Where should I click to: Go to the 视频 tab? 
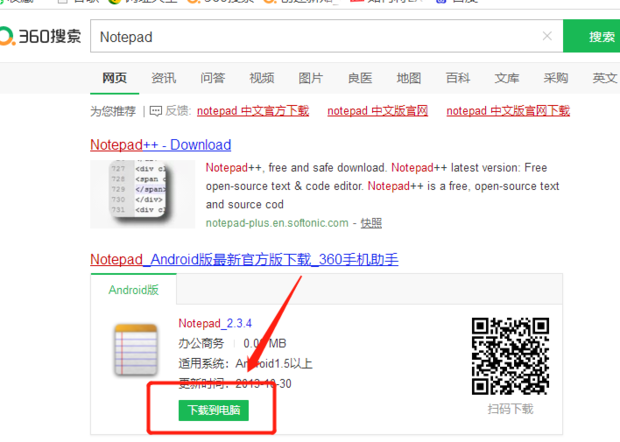pyautogui.click(x=261, y=78)
